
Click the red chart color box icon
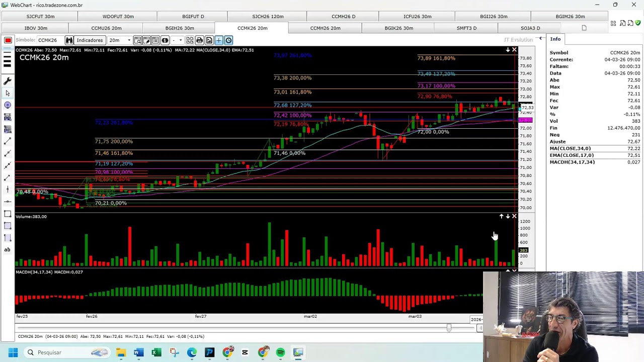[x=8, y=40]
